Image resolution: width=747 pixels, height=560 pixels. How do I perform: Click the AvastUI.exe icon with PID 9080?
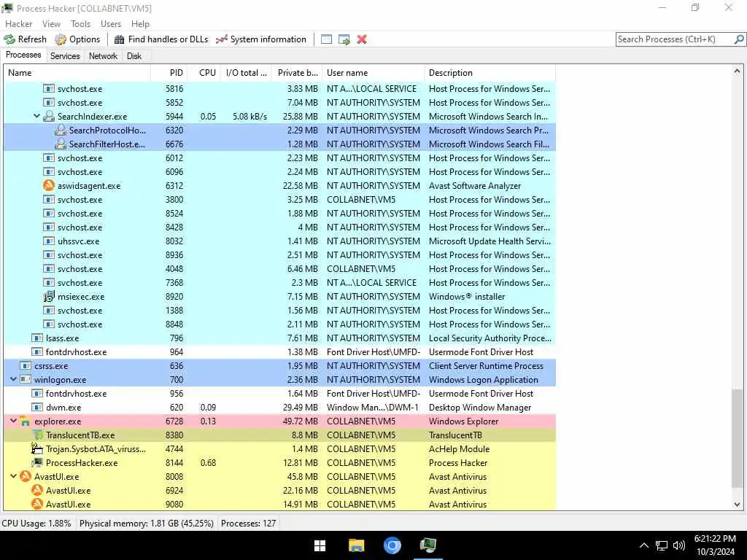(x=37, y=504)
